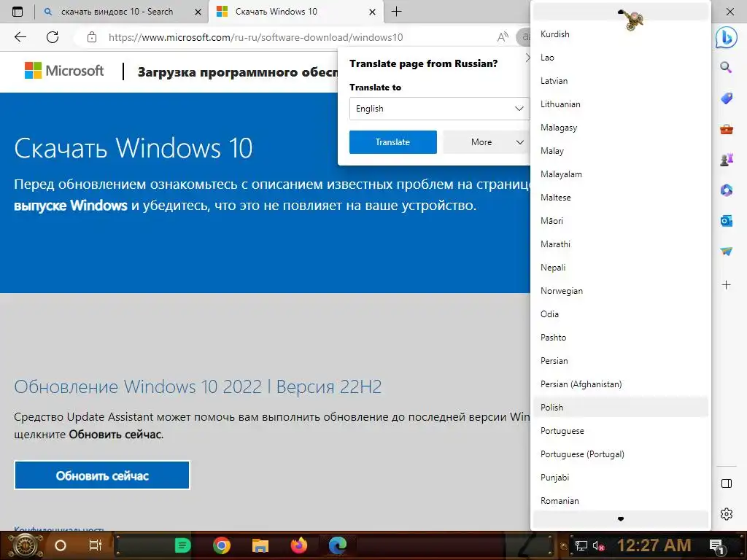Add sidebar app with plus icon

(726, 285)
